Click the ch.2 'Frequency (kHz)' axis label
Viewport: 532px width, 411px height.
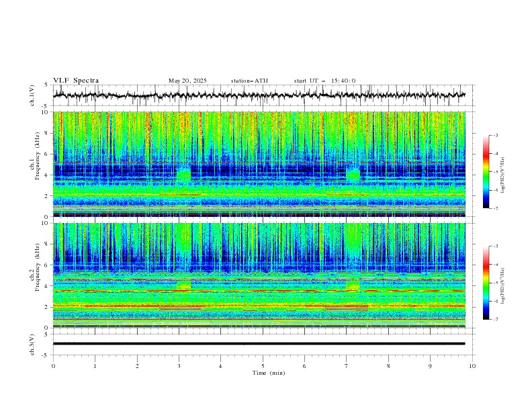[x=38, y=267]
